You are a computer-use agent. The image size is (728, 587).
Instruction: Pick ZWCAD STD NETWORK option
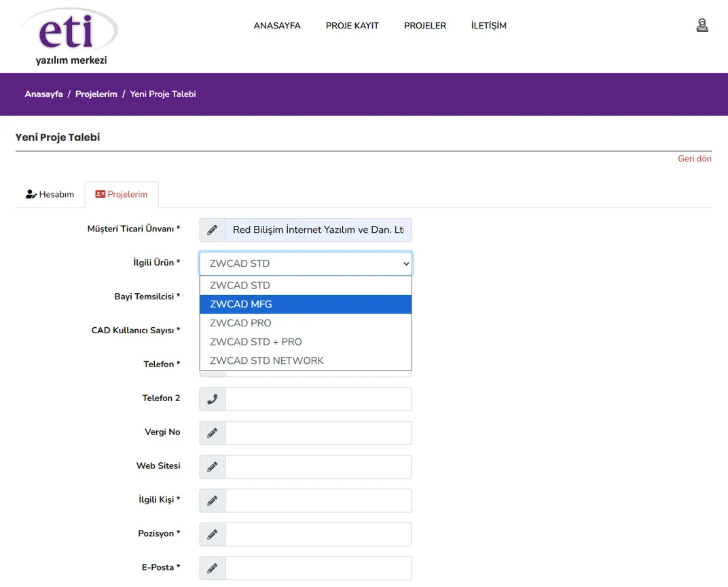306,360
